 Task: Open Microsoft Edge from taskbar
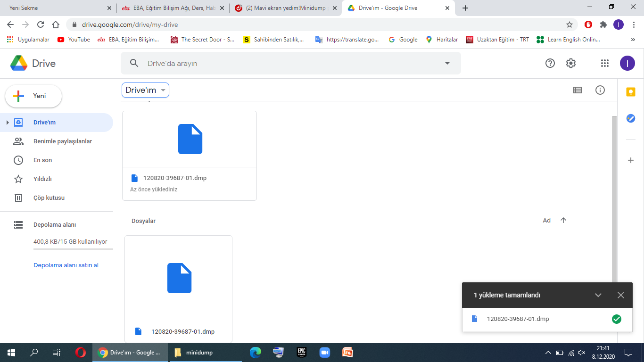(256, 353)
